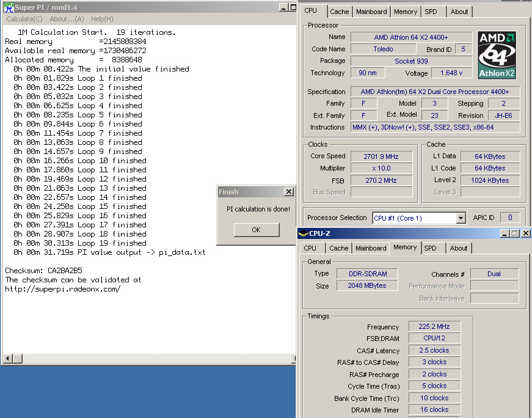Click the Technology value '90 nm'
This screenshot has height=418, width=532.
368,73
